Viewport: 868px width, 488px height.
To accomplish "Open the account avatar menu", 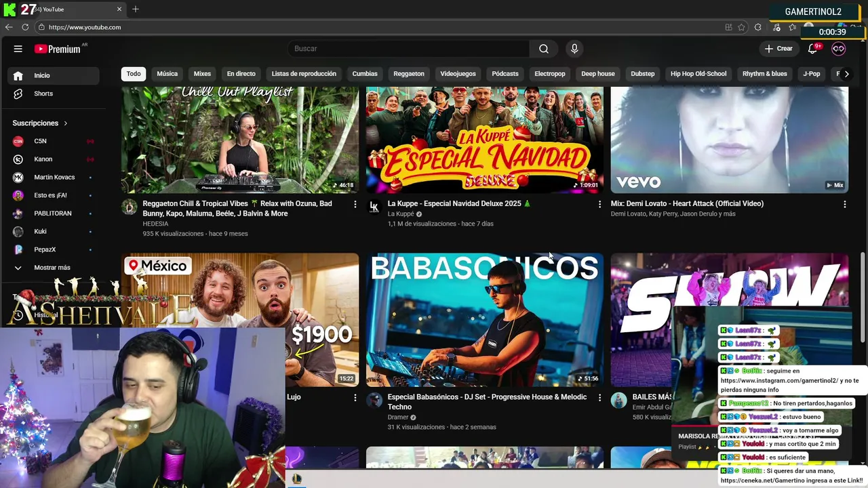I will pyautogui.click(x=839, y=49).
